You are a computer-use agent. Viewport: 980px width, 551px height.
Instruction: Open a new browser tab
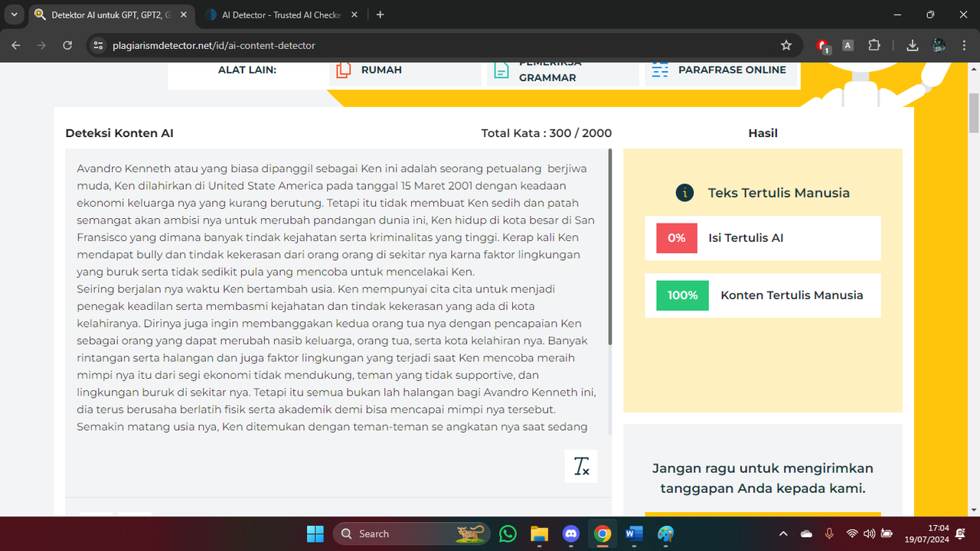pos(381,15)
